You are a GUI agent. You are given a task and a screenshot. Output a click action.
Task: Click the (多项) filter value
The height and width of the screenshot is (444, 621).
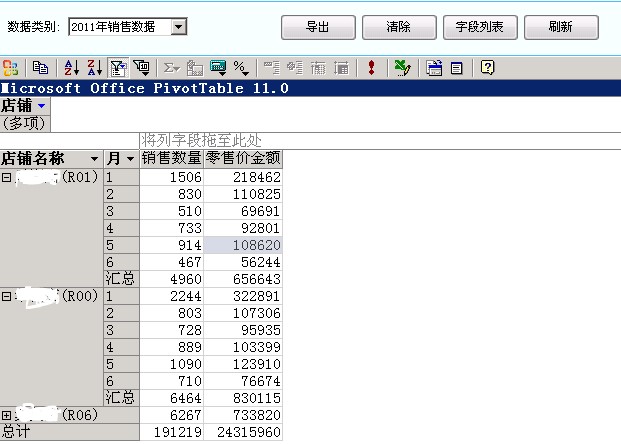pyautogui.click(x=25, y=124)
